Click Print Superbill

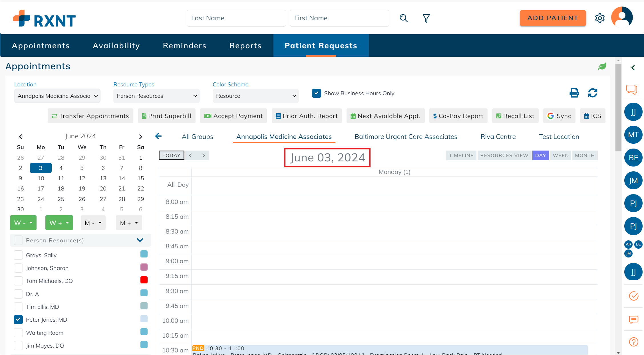[166, 116]
